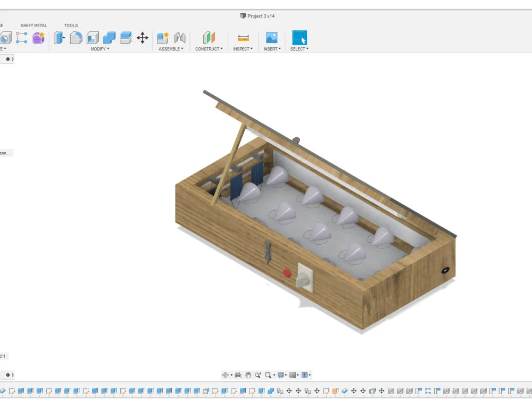This screenshot has width=532, height=399.
Task: Open the Modify dropdown menu
Action: (x=99, y=48)
